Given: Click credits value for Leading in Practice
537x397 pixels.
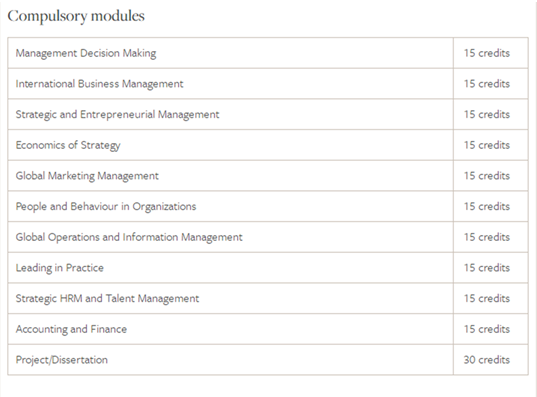Looking at the screenshot, I should coord(487,268).
